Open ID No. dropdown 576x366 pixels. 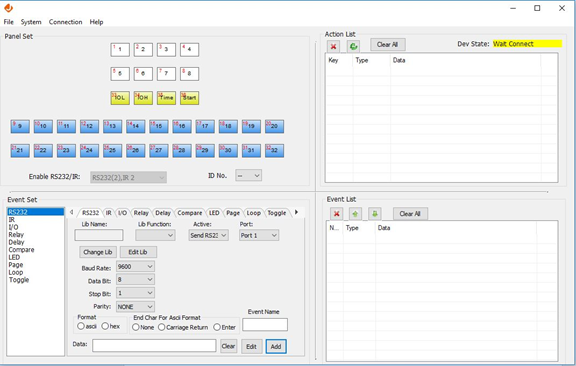click(x=248, y=176)
